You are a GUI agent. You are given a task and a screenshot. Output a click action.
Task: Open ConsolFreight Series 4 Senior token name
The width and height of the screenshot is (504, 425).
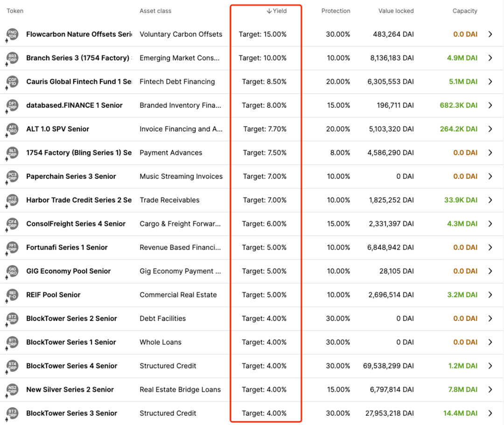pyautogui.click(x=76, y=223)
